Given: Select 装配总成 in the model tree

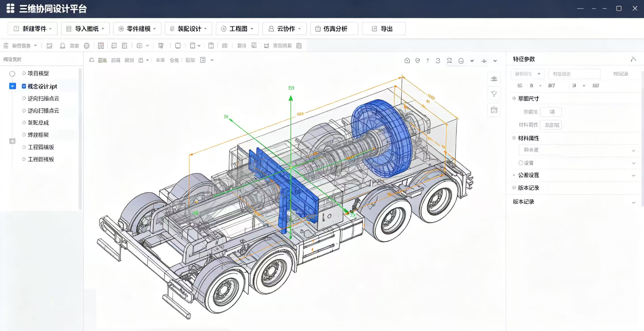Looking at the screenshot, I should coord(38,123).
